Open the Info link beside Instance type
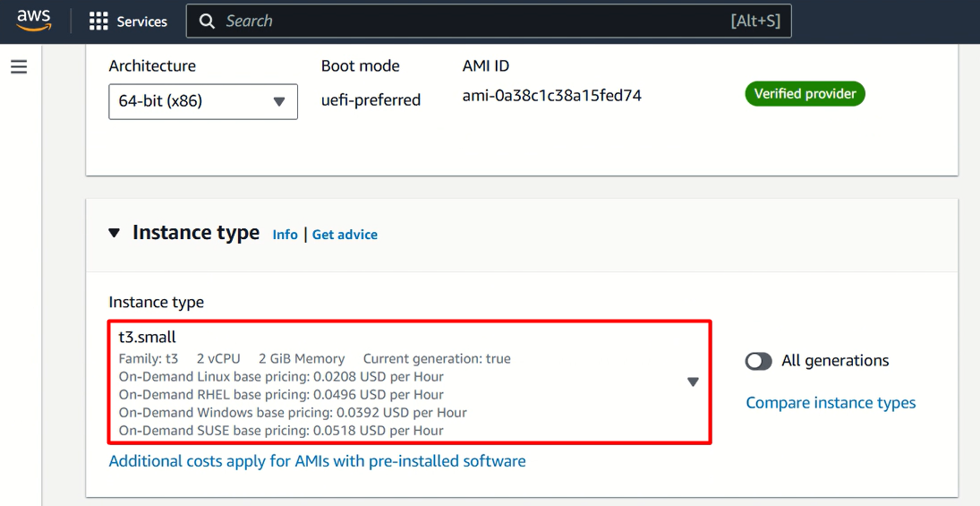 [x=285, y=235]
